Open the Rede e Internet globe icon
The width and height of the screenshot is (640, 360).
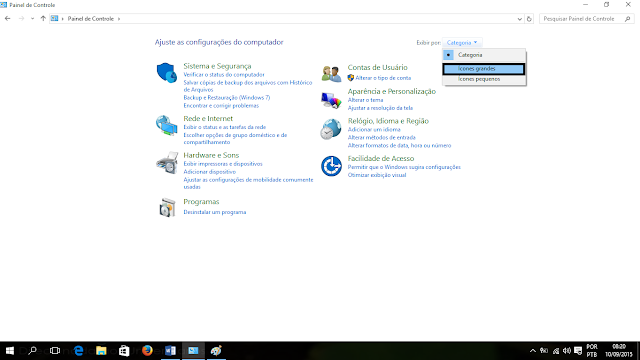coord(167,125)
